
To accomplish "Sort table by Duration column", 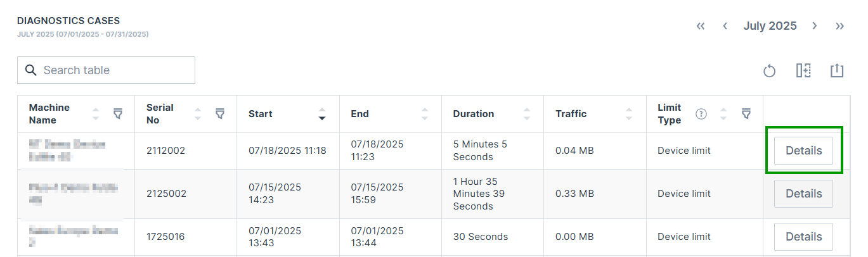I will 526,114.
